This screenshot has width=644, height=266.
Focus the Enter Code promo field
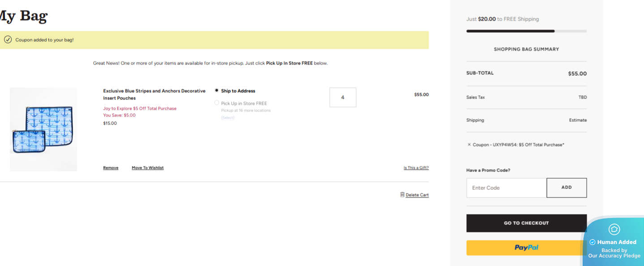click(506, 188)
